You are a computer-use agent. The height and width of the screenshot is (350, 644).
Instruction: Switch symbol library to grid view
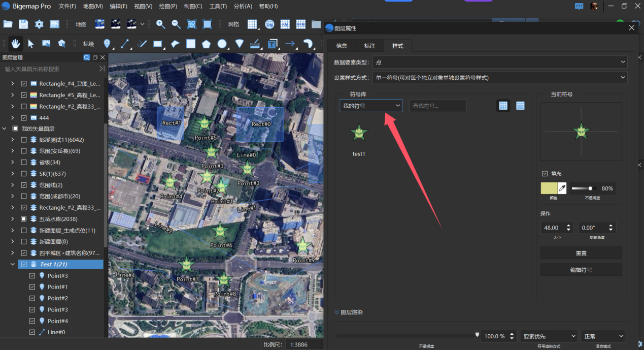(x=503, y=106)
